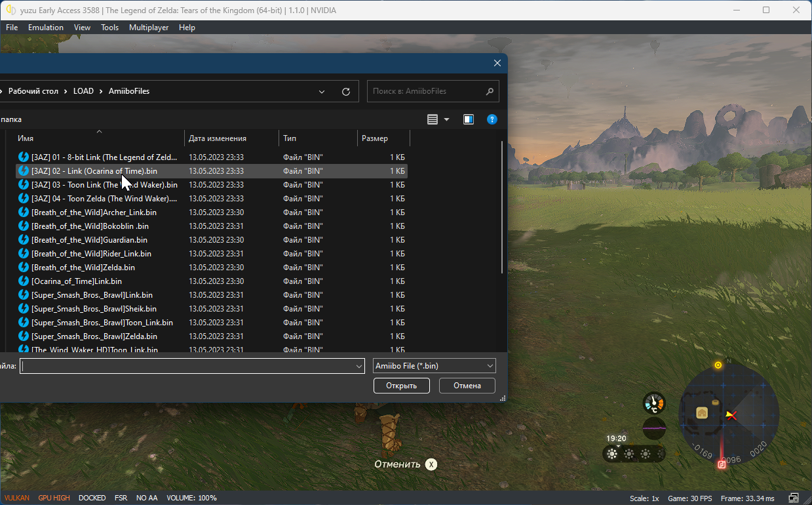Select [Breath_of_the_Wild]Rider_Link.bin
812x505 pixels.
pyautogui.click(x=212, y=254)
